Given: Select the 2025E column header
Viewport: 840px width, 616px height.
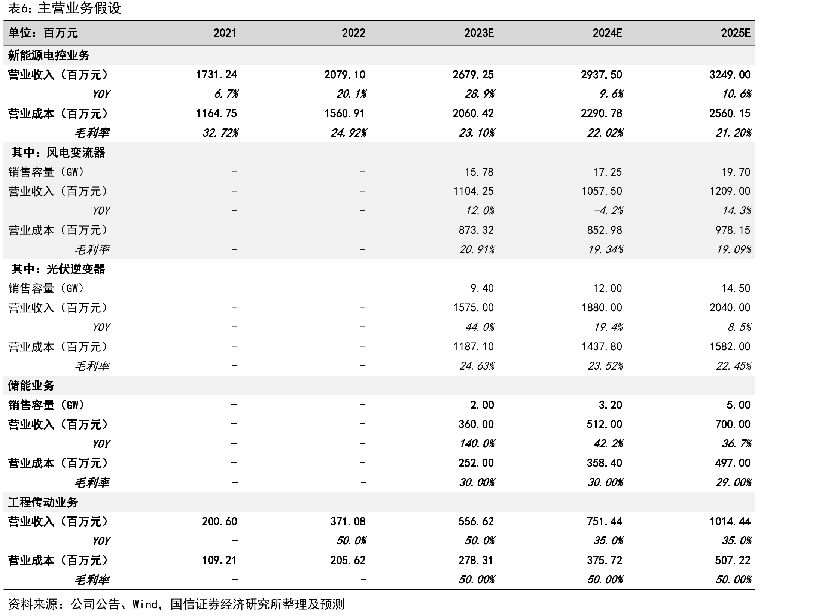Looking at the screenshot, I should point(736,33).
